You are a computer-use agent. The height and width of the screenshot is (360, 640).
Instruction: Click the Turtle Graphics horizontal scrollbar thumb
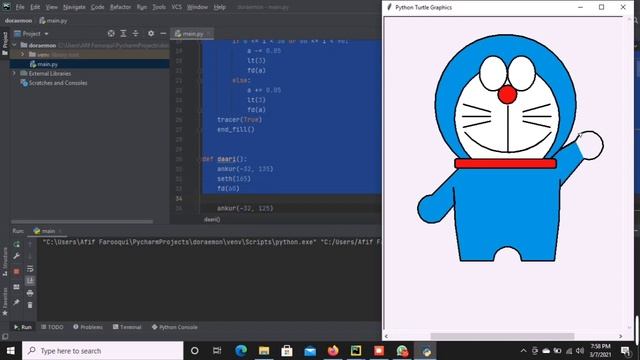pyautogui.click(x=502, y=336)
